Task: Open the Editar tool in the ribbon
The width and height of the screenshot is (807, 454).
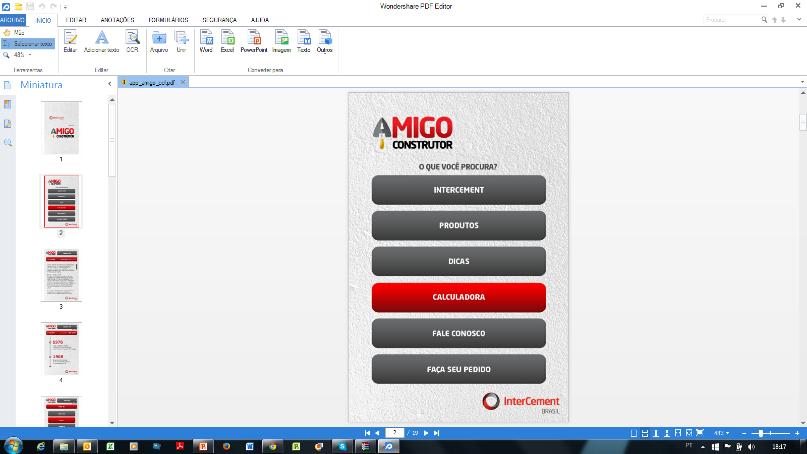Action: click(x=70, y=41)
